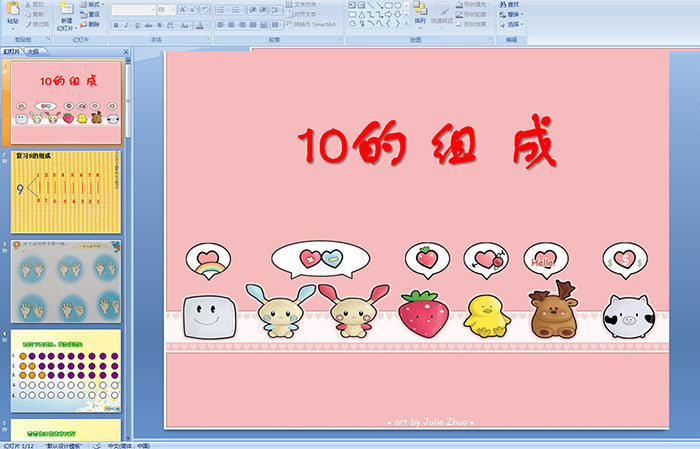Click Find (查找) button
Viewport: 700px width, 449px height.
click(509, 4)
